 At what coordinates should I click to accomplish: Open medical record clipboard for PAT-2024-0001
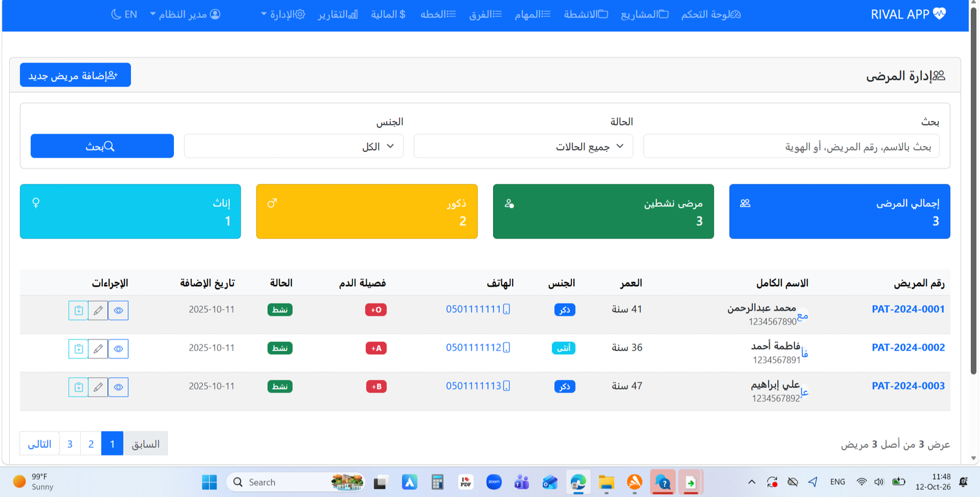click(x=78, y=311)
